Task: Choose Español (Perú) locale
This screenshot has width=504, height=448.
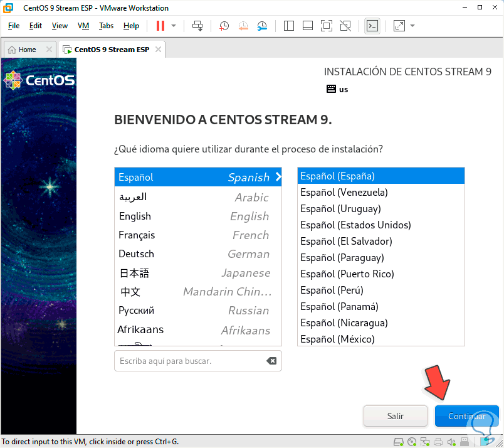Action: pos(381,290)
